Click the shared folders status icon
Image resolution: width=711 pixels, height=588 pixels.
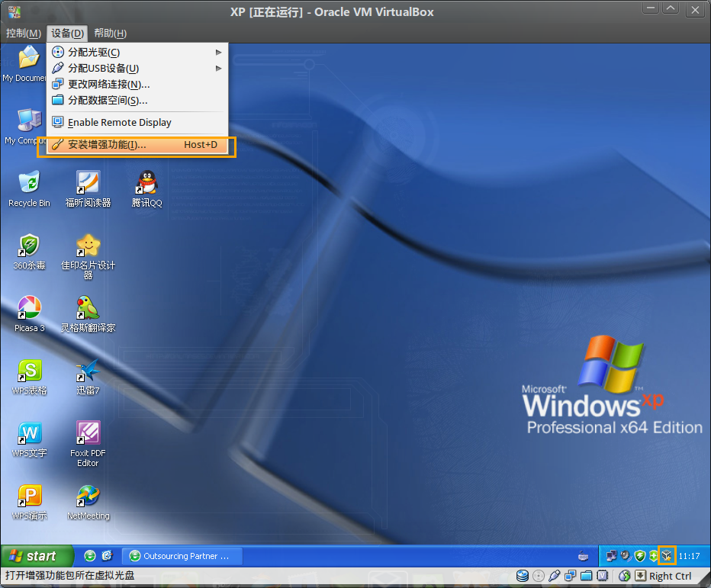pyautogui.click(x=587, y=576)
